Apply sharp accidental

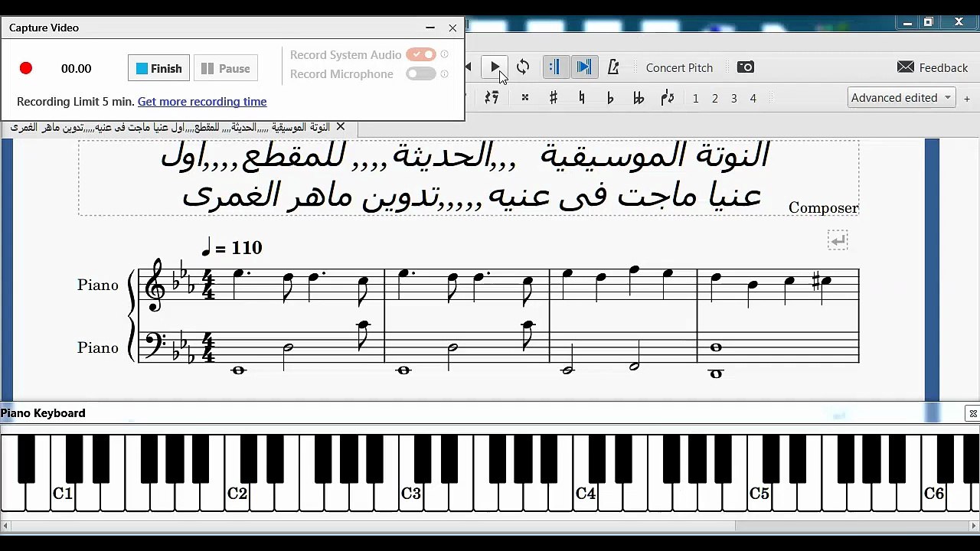[x=553, y=98]
